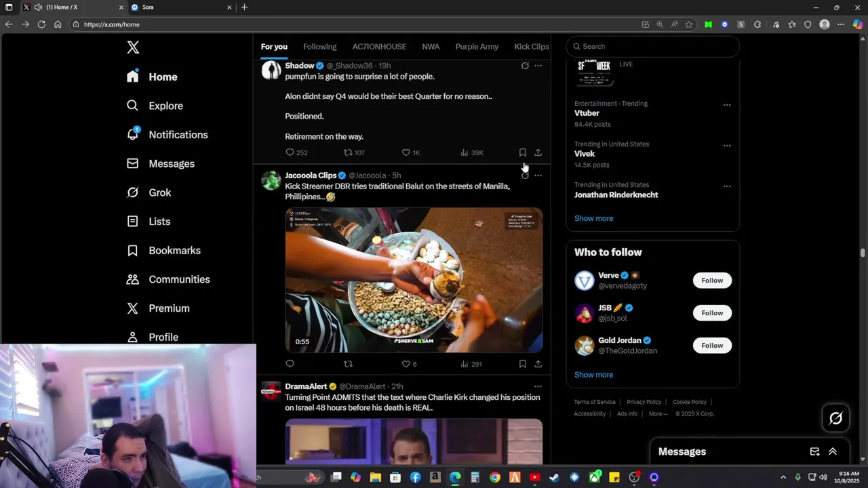Switch to the NWA tab
The height and width of the screenshot is (488, 868).
point(431,47)
